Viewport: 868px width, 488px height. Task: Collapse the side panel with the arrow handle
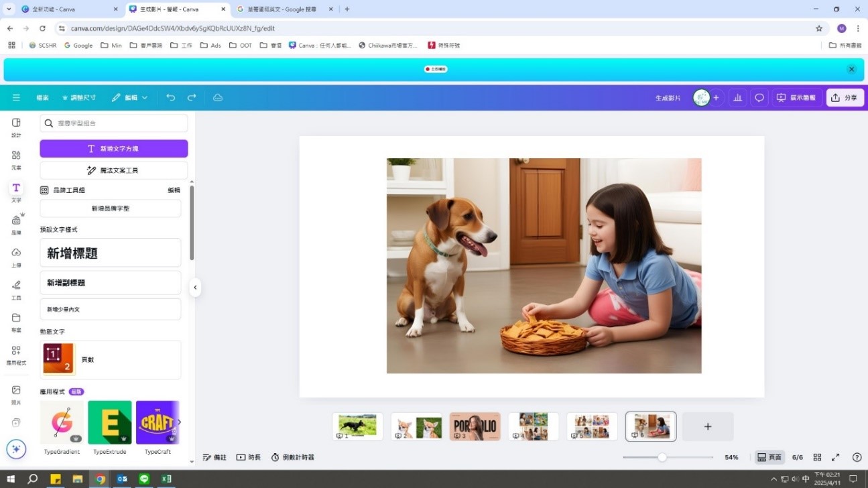[x=195, y=288]
